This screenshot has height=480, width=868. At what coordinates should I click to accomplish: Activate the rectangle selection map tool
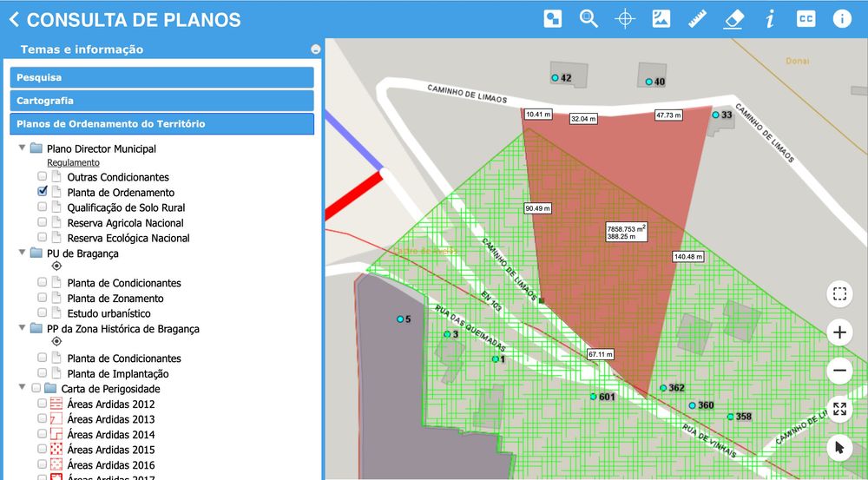coord(839,293)
